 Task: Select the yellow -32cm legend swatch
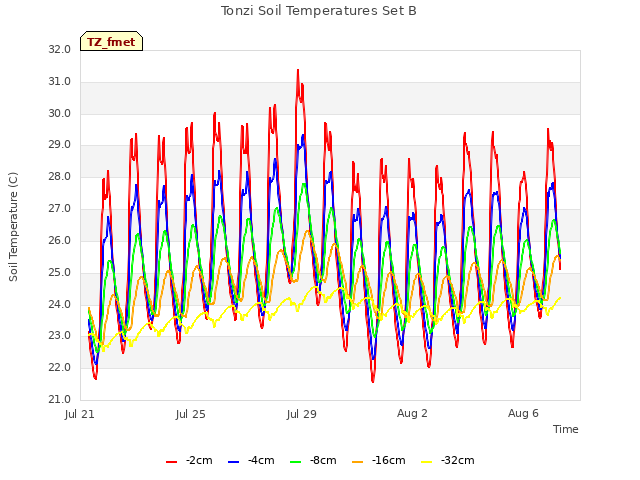point(427,461)
